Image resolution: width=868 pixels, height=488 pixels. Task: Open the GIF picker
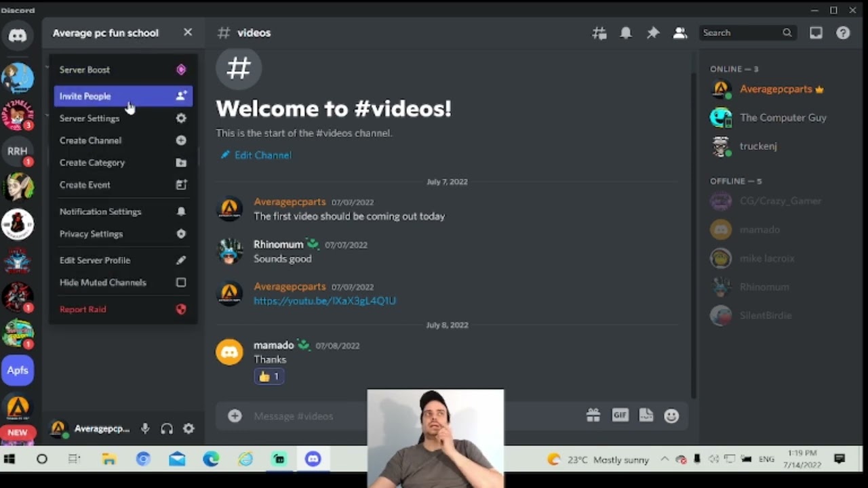(x=620, y=415)
